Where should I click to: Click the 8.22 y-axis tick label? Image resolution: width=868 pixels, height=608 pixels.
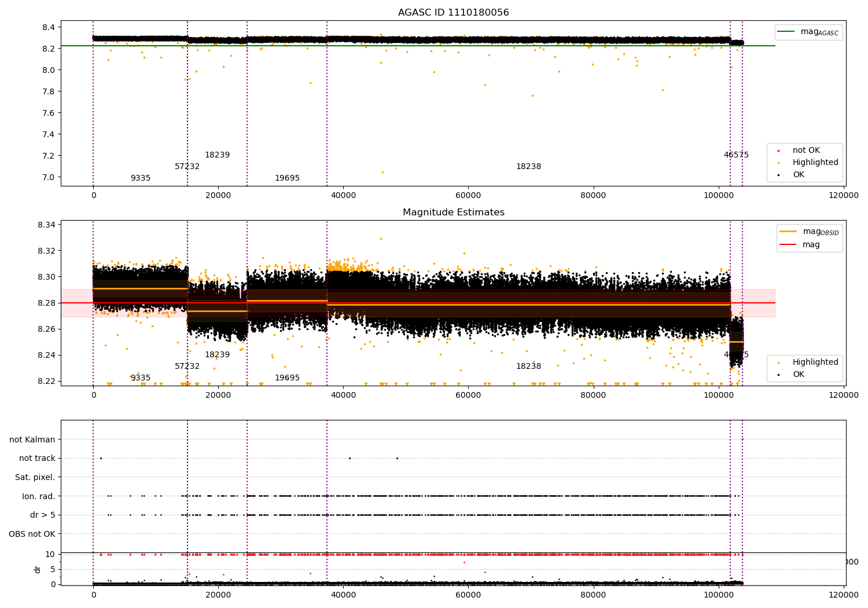point(46,381)
